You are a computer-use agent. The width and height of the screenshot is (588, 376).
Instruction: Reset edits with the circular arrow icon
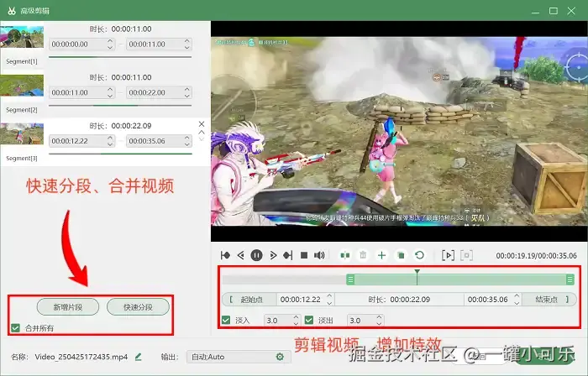420,255
